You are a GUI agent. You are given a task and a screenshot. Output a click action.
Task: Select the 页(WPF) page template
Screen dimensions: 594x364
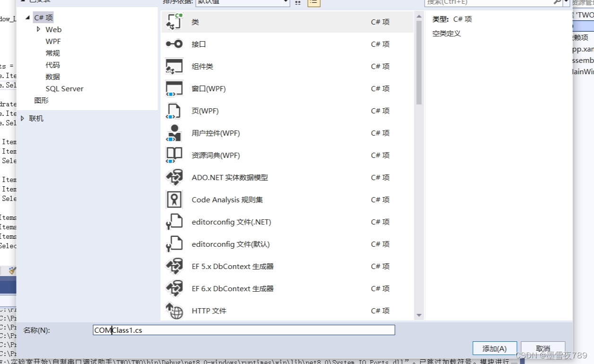(x=174, y=111)
